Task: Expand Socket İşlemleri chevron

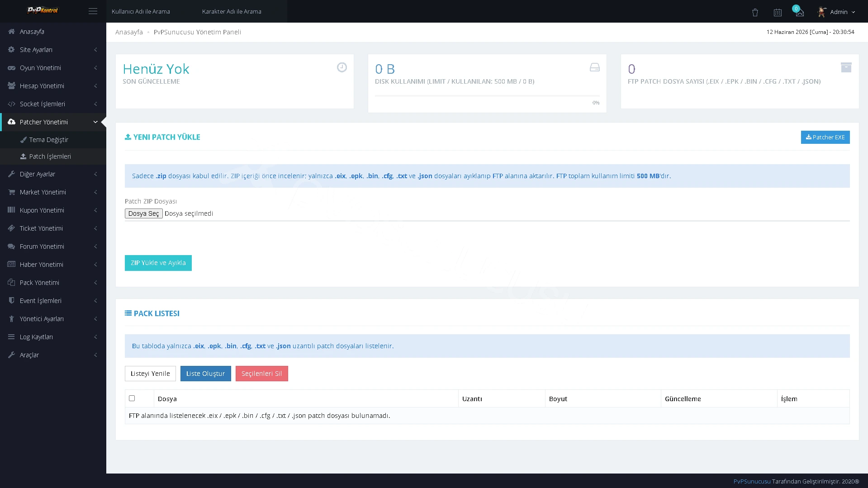Action: [95, 104]
